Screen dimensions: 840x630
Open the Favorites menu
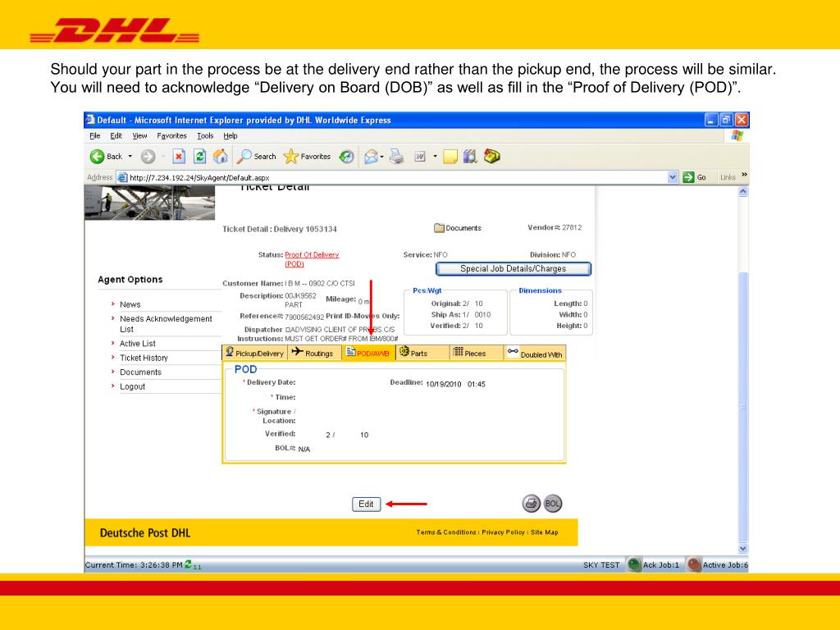pos(171,136)
